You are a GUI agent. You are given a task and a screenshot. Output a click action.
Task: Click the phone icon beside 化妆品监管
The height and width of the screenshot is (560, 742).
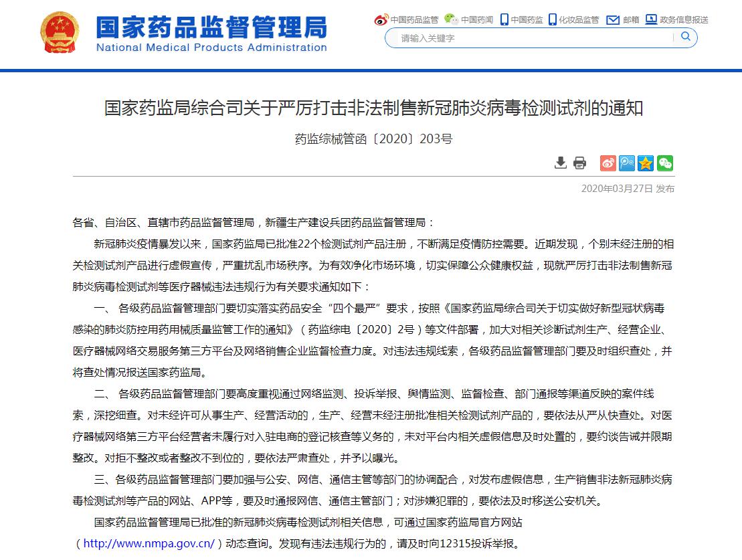[x=553, y=19]
